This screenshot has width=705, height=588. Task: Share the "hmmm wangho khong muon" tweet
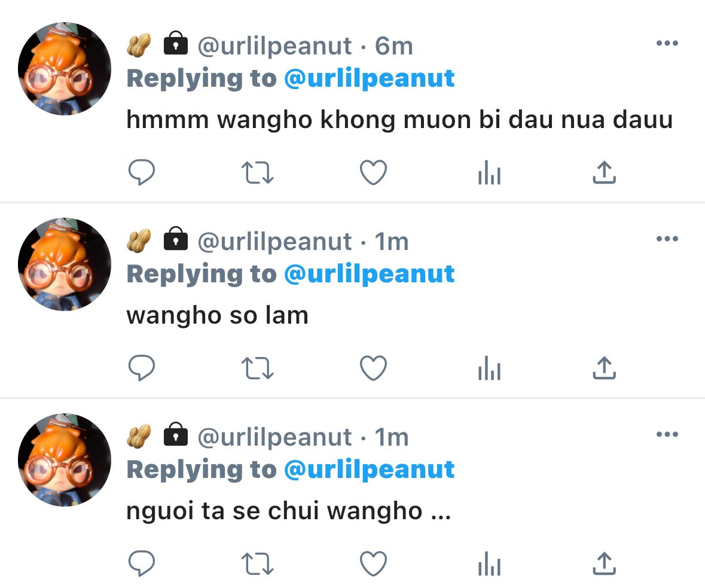[x=604, y=172]
